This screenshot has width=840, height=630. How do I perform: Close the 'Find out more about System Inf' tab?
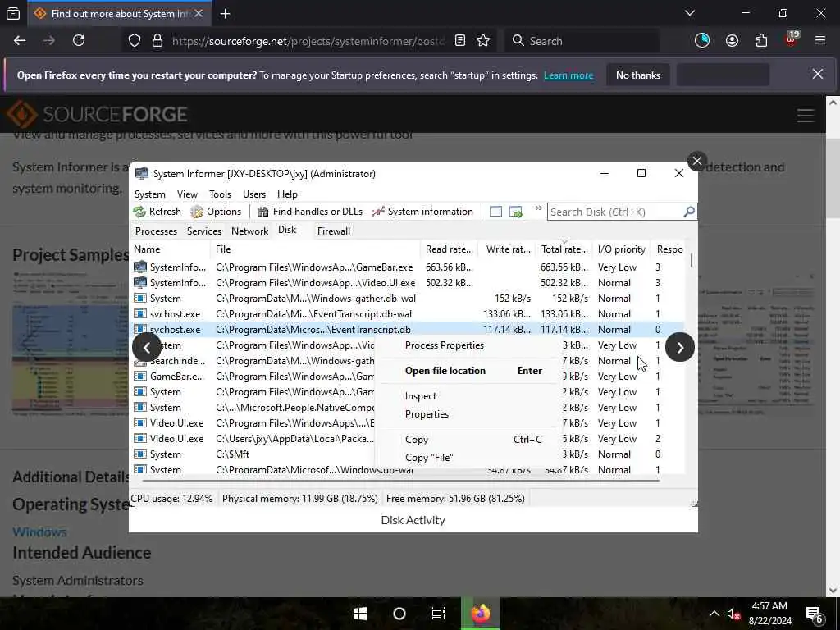pyautogui.click(x=199, y=13)
